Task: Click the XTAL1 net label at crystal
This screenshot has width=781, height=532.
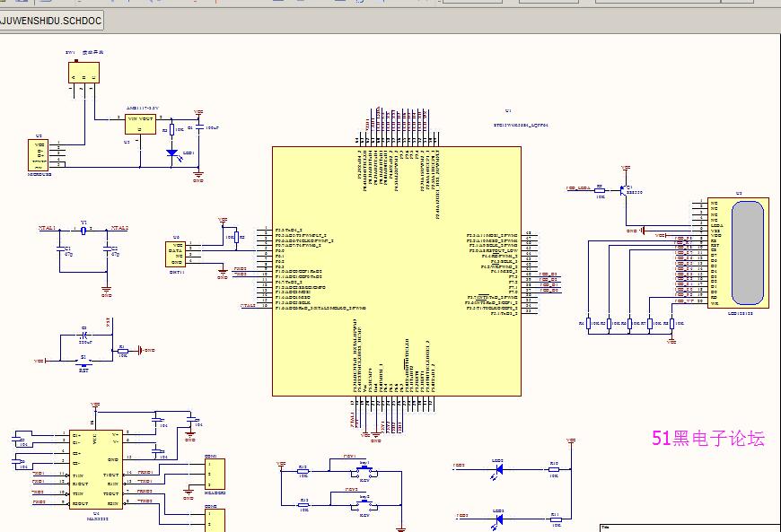Action: tap(47, 228)
